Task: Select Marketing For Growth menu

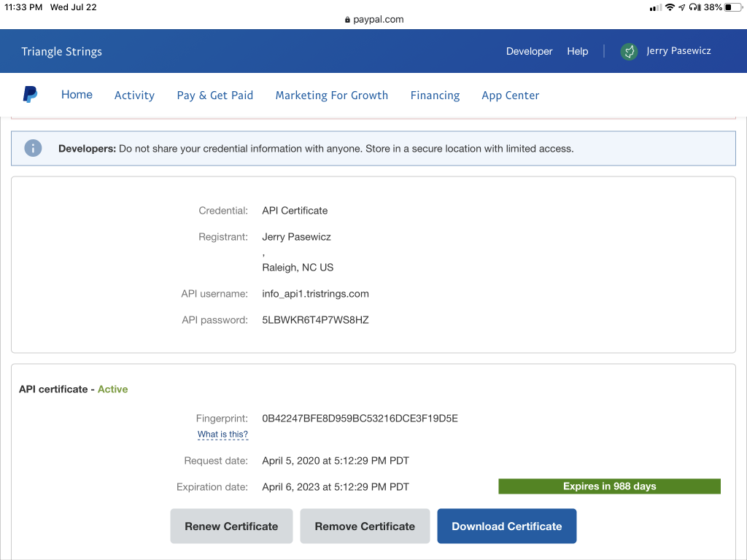Action: 332,96
